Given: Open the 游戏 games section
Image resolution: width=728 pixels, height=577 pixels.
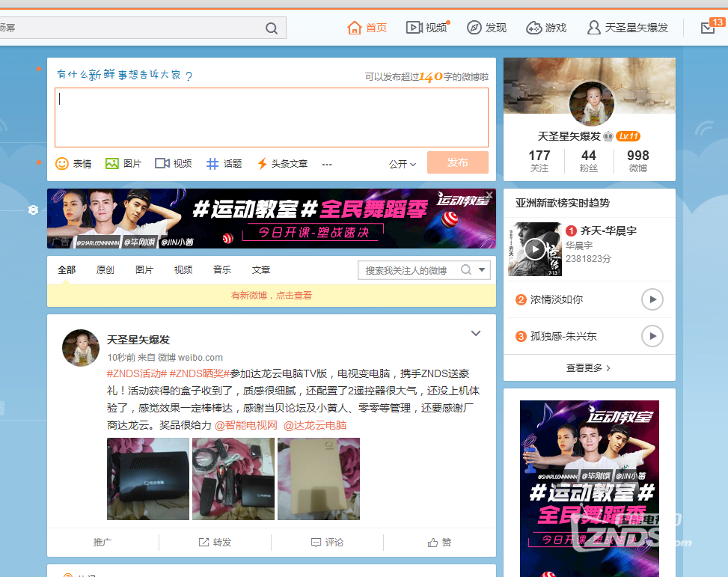Looking at the screenshot, I should click(546, 28).
